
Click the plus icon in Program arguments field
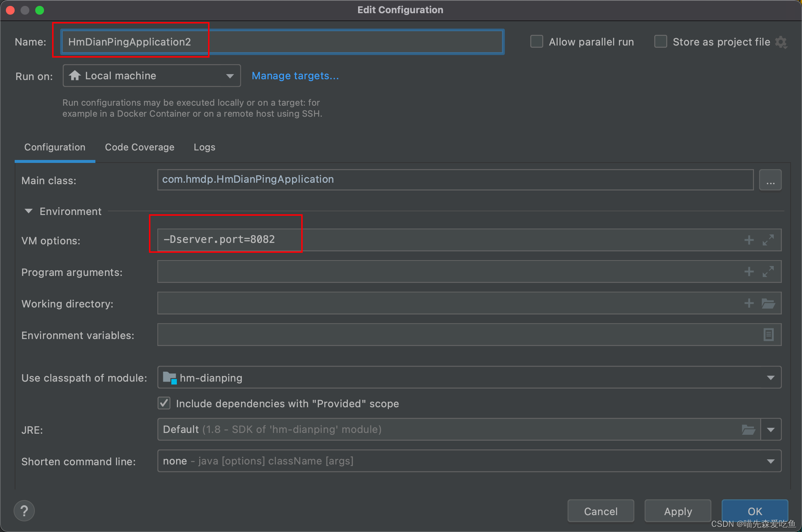[749, 272]
